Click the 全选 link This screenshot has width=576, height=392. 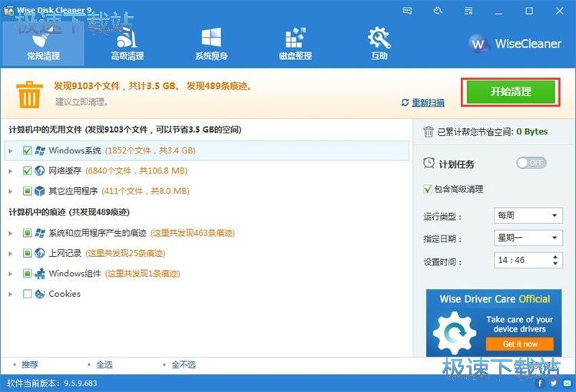coord(104,364)
